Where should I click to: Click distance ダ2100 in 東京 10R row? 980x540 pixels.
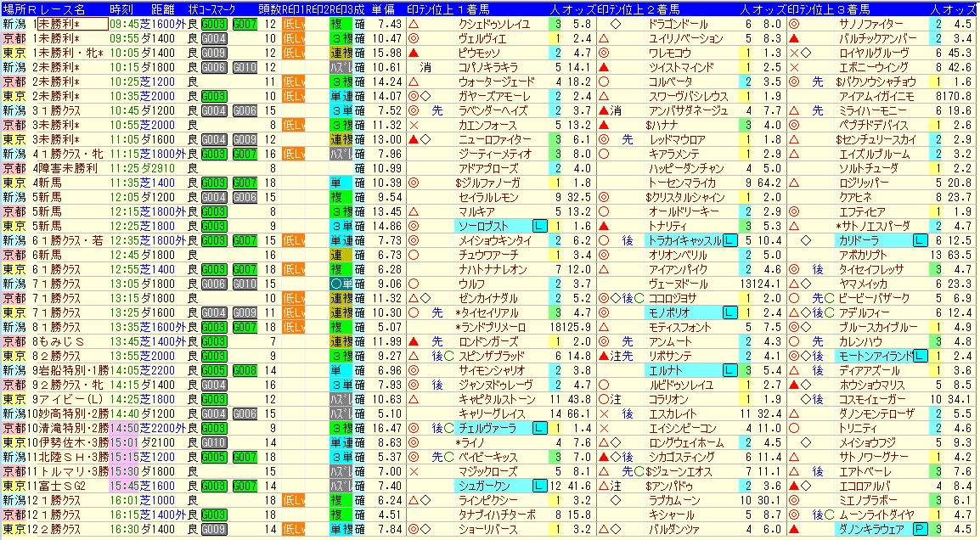(158, 442)
